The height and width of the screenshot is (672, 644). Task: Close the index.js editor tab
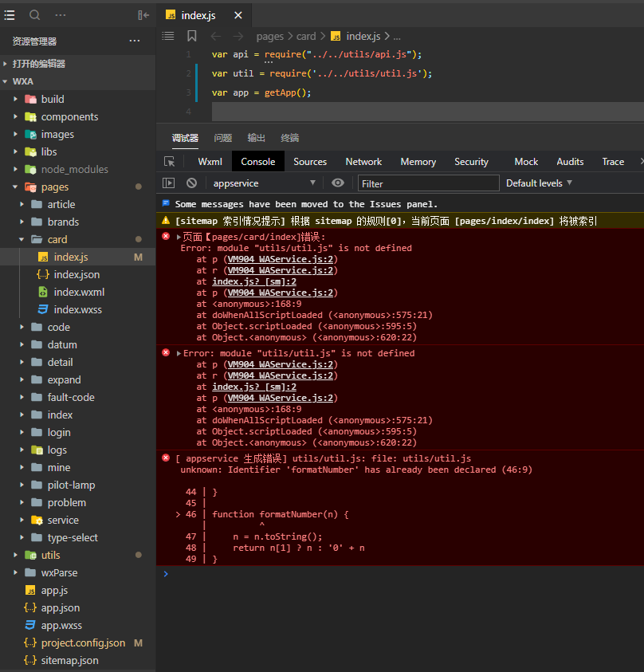(238, 15)
